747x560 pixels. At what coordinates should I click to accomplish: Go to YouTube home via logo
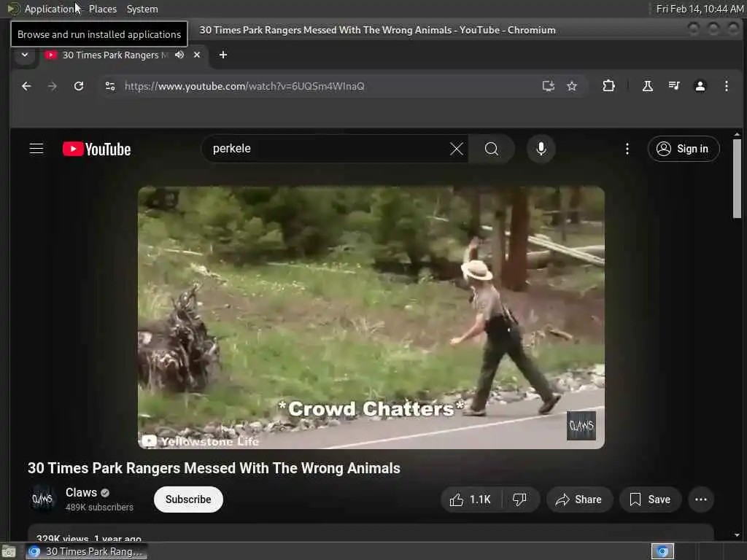click(97, 149)
